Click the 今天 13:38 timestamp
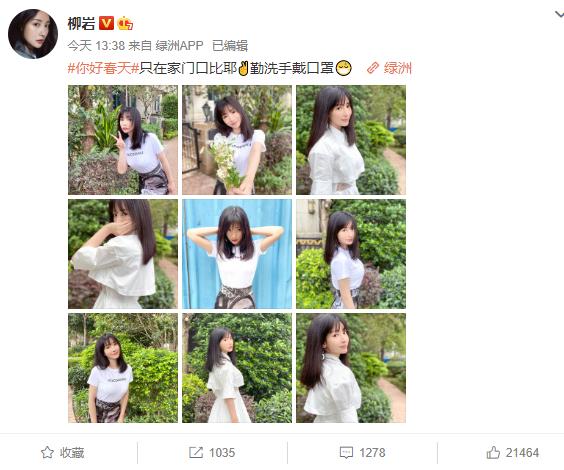Image resolution: width=564 pixels, height=470 pixels. [96, 46]
